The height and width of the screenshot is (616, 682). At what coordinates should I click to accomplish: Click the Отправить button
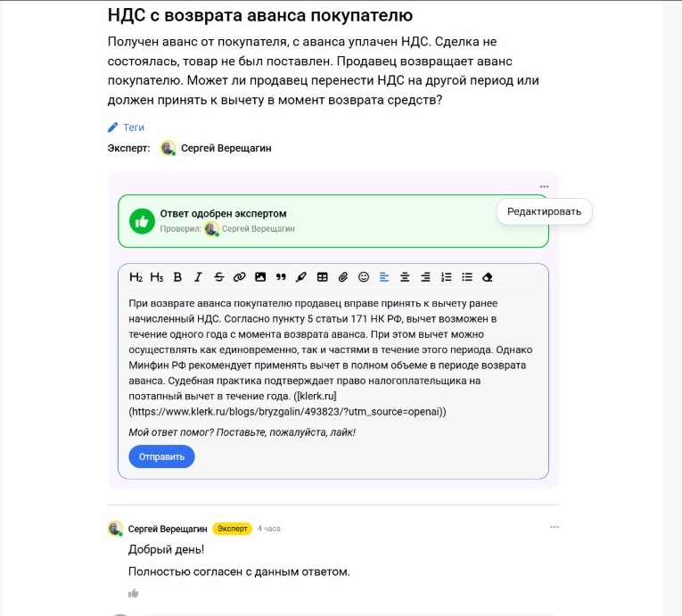161,456
